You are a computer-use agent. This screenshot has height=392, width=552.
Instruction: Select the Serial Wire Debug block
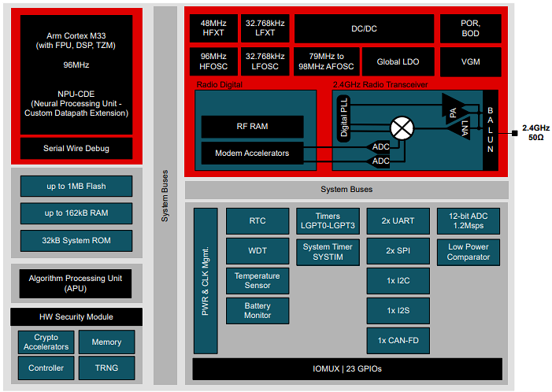76,148
